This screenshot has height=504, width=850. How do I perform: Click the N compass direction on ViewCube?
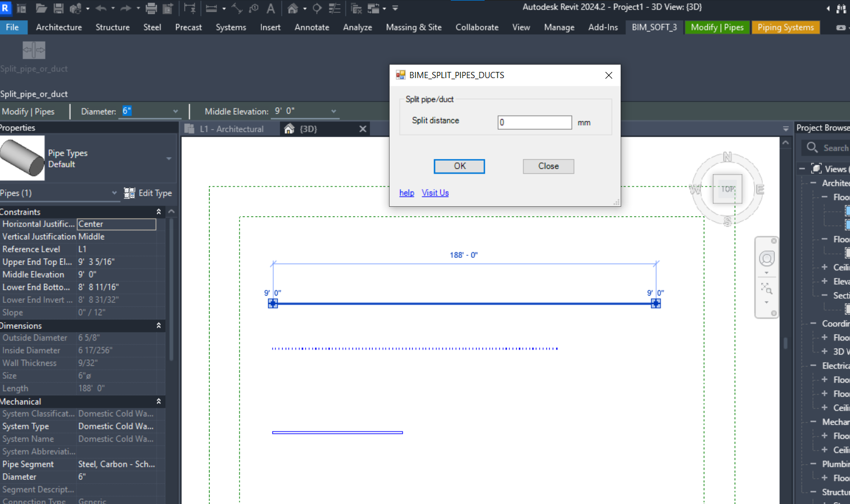tap(727, 157)
